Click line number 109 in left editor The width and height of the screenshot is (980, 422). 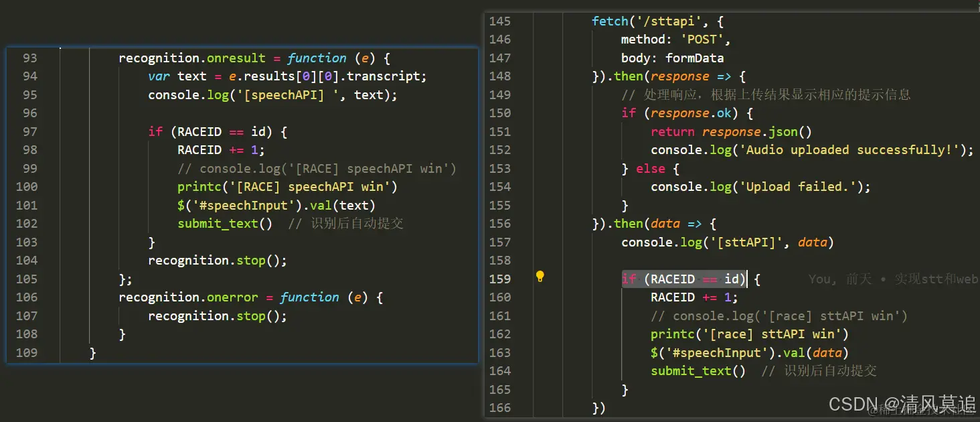(x=26, y=353)
